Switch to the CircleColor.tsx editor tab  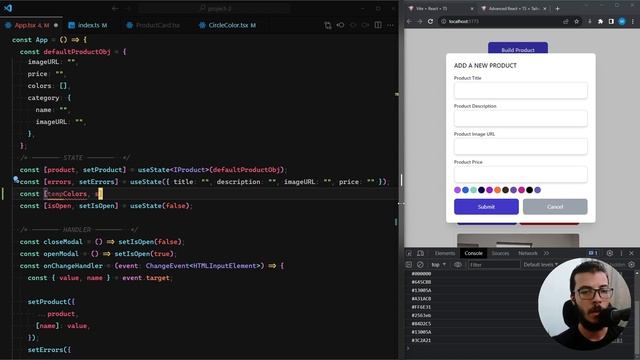227,25
